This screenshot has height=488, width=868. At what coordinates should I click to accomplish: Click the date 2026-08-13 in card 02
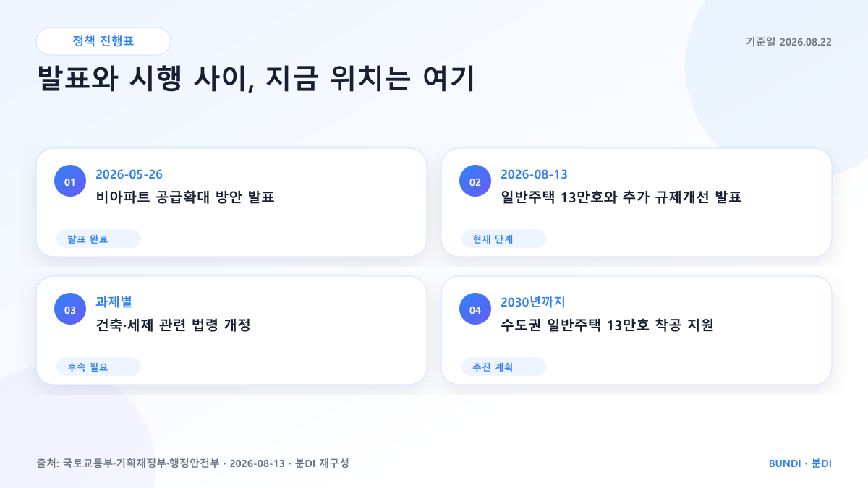click(535, 174)
